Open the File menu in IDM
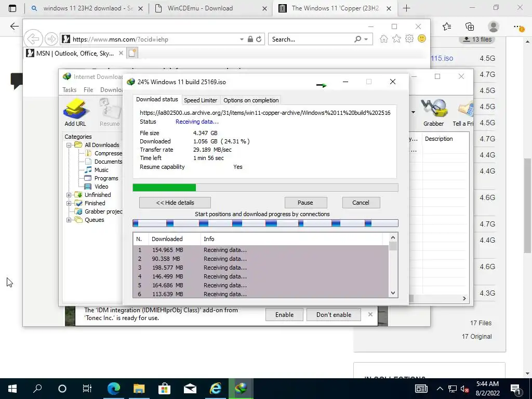Image resolution: width=532 pixels, height=399 pixels. click(88, 90)
